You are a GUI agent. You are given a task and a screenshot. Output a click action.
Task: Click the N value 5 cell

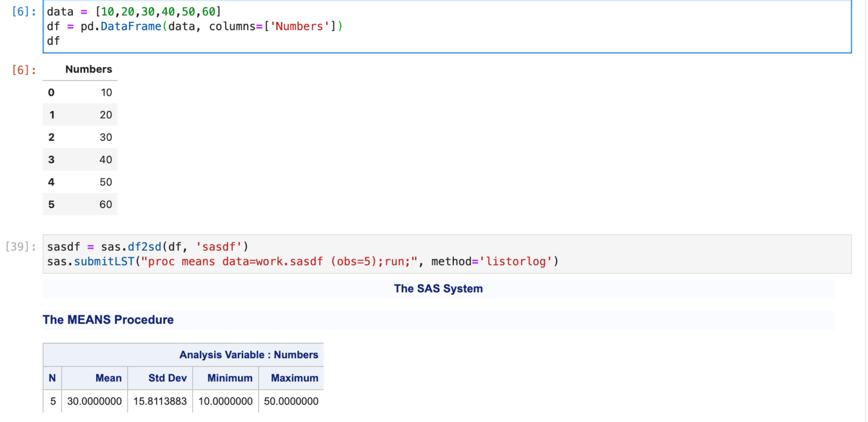click(x=53, y=401)
